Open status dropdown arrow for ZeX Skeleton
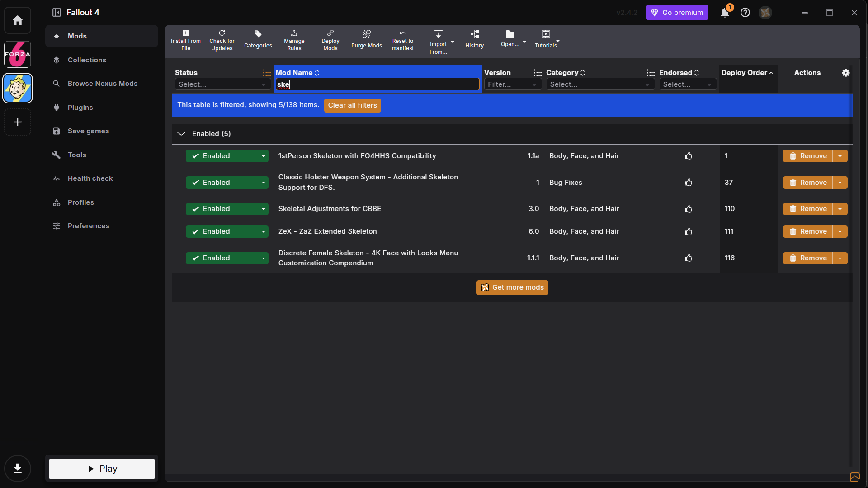Screen dimensions: 868x488 pos(264,231)
